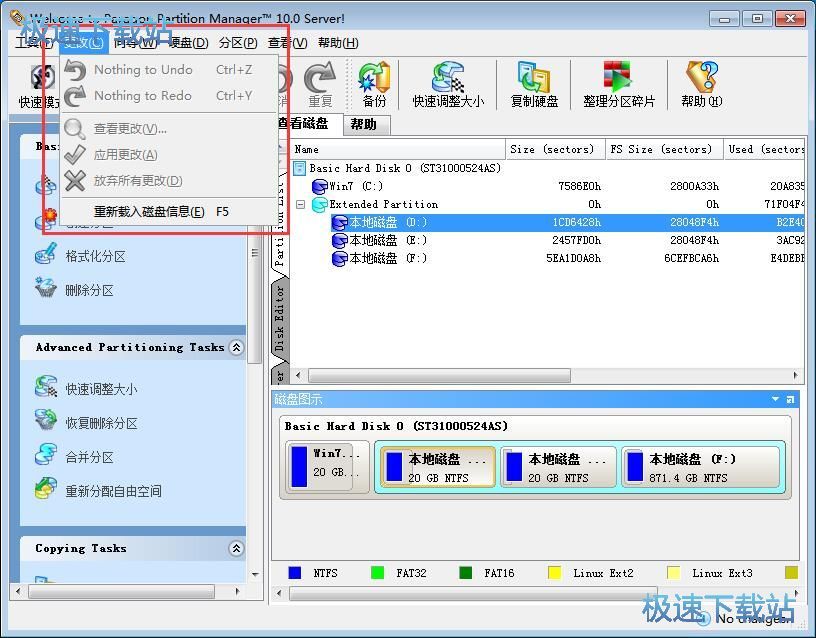Click Basic Hard Disk 0 disk icon in list
The width and height of the screenshot is (816, 638).
click(299, 168)
